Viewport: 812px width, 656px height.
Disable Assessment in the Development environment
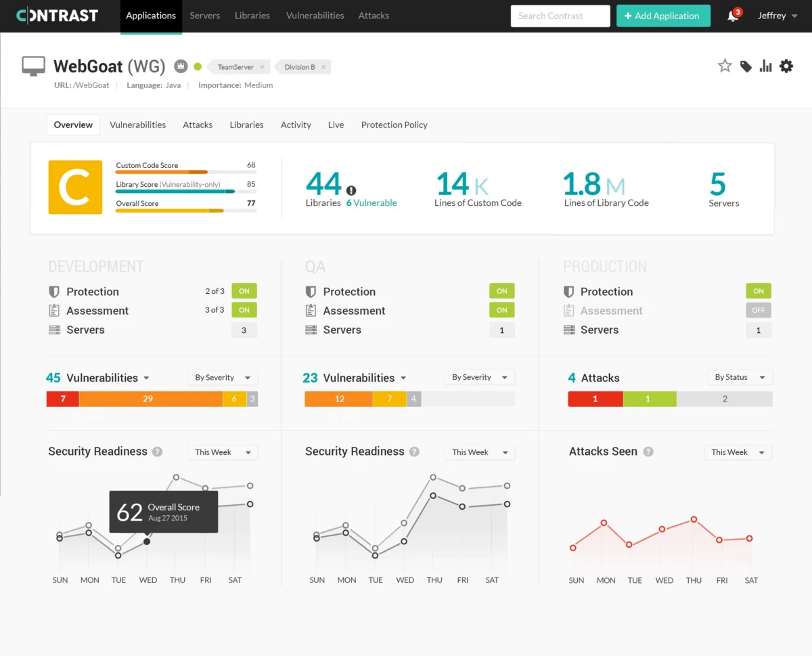[x=244, y=310]
